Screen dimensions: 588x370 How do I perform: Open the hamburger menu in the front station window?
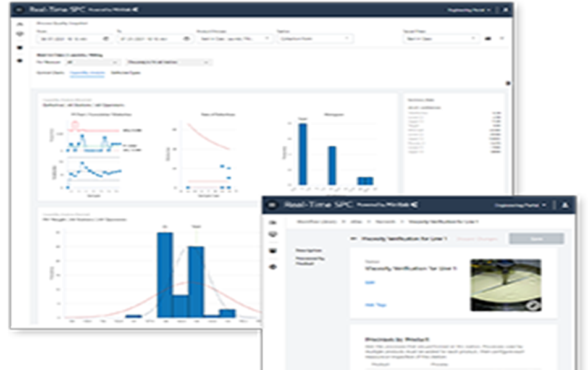(272, 205)
